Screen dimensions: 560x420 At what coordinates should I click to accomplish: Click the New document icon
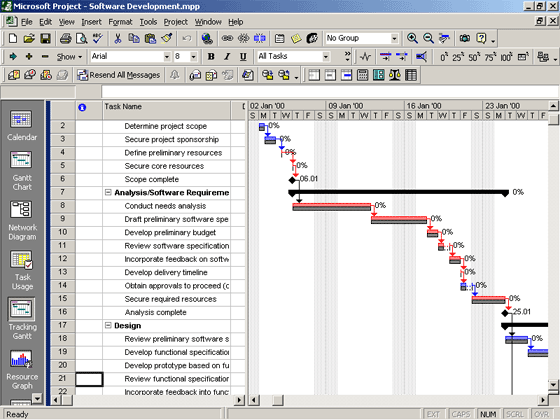(x=13, y=38)
